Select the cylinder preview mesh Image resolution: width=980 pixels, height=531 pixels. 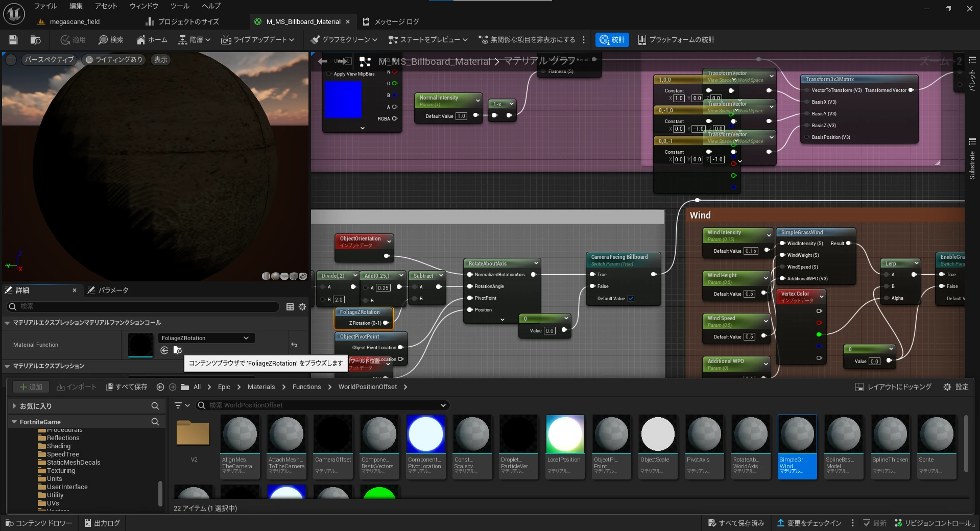coord(266,276)
